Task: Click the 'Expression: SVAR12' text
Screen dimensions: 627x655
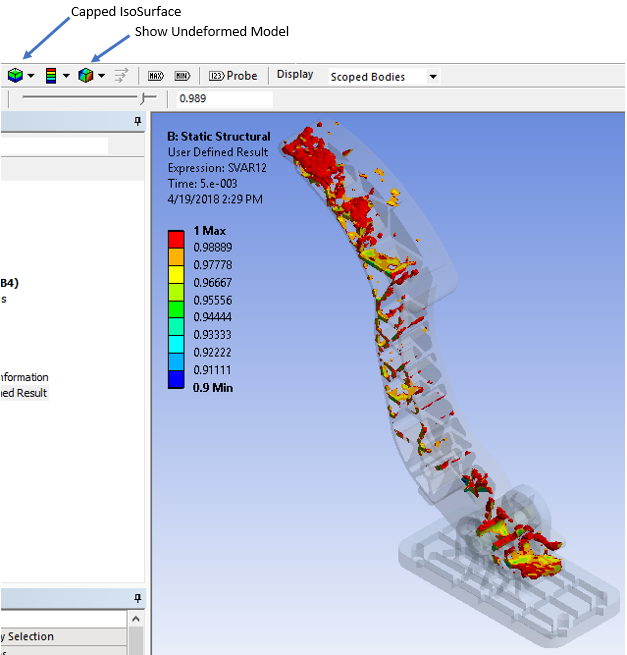Action: 217,168
